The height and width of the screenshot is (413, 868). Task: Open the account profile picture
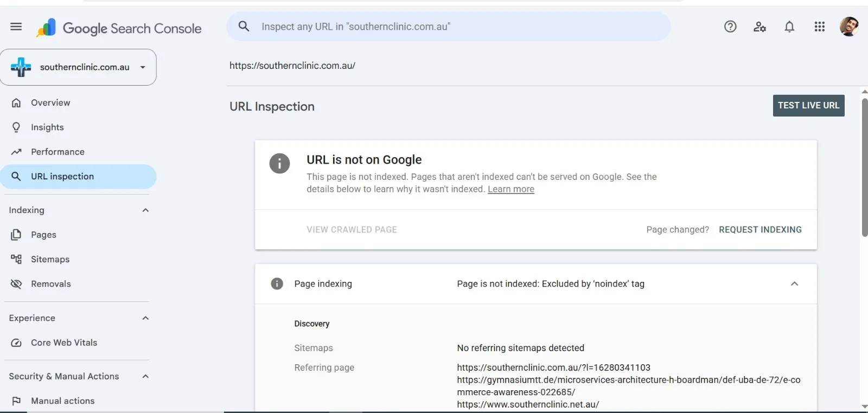(x=849, y=27)
